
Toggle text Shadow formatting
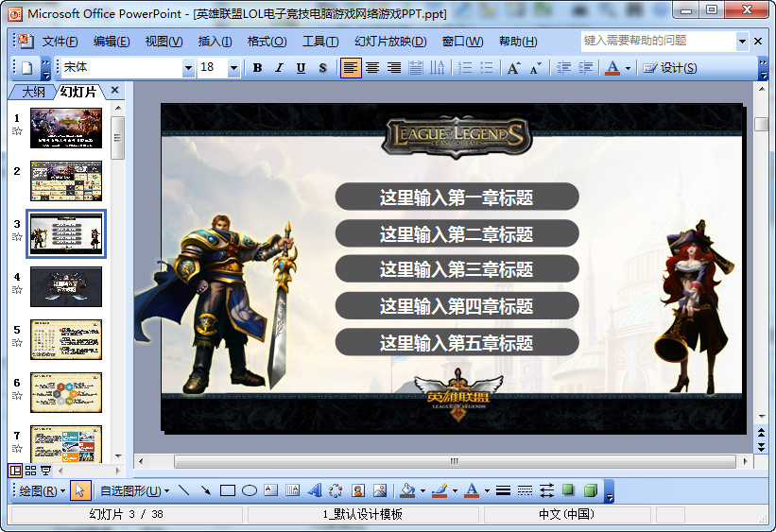pyautogui.click(x=322, y=68)
